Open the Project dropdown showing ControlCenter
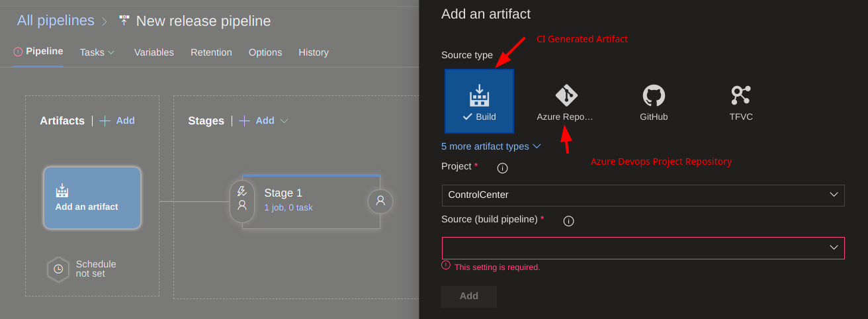868x319 pixels. (643, 195)
